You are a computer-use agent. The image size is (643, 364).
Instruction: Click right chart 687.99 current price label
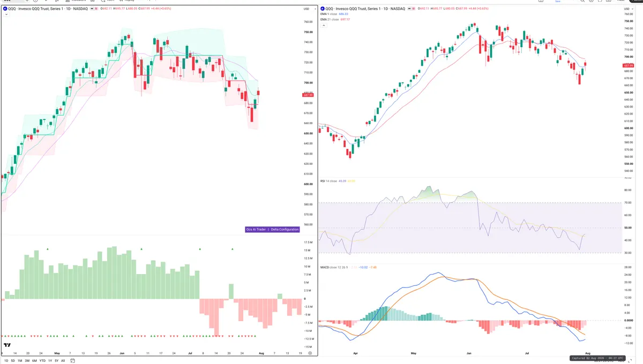(x=629, y=65)
